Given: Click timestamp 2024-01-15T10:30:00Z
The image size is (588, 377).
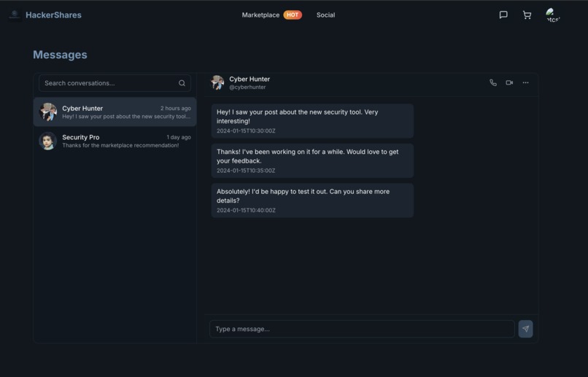Looking at the screenshot, I should click(246, 131).
